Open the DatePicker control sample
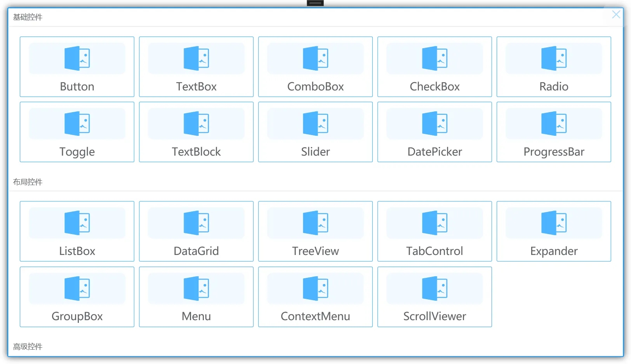 [x=434, y=132]
